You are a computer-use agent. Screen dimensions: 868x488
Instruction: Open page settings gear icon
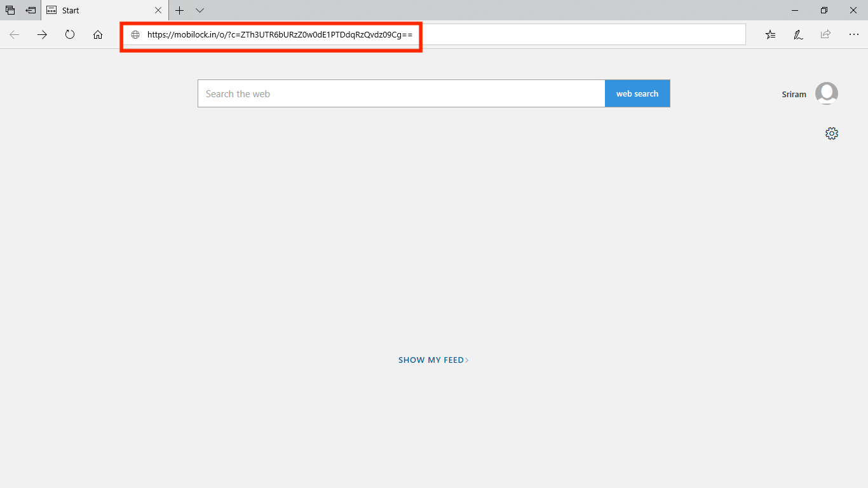tap(832, 133)
